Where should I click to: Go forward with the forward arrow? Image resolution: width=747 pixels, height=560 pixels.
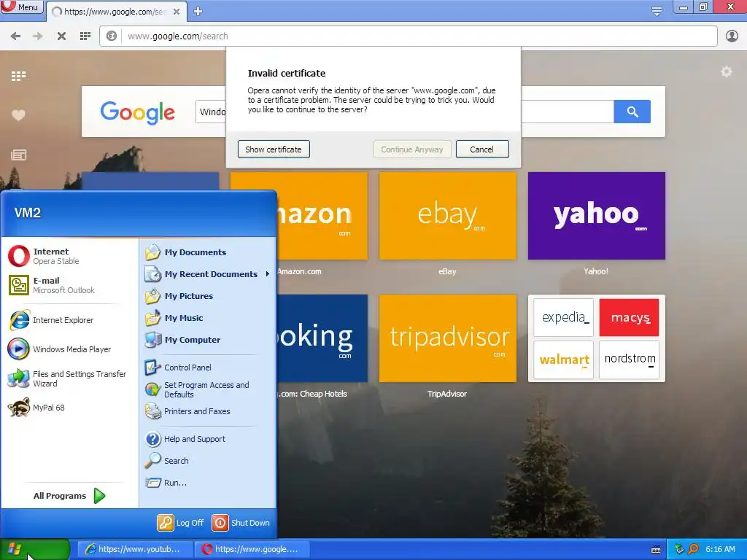[x=38, y=36]
